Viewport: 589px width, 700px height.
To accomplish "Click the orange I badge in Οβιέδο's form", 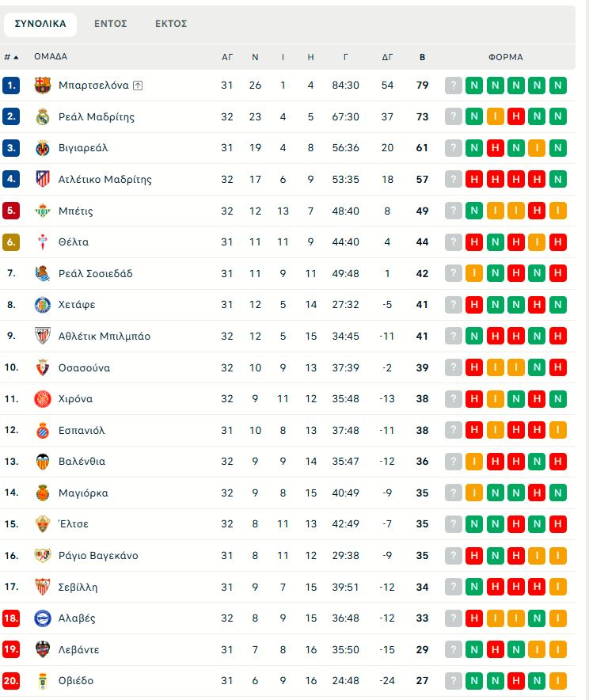I will (x=557, y=681).
